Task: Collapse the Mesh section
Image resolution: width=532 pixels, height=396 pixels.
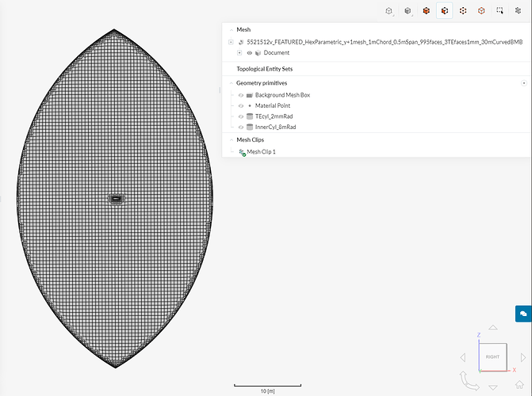Action: pos(231,30)
